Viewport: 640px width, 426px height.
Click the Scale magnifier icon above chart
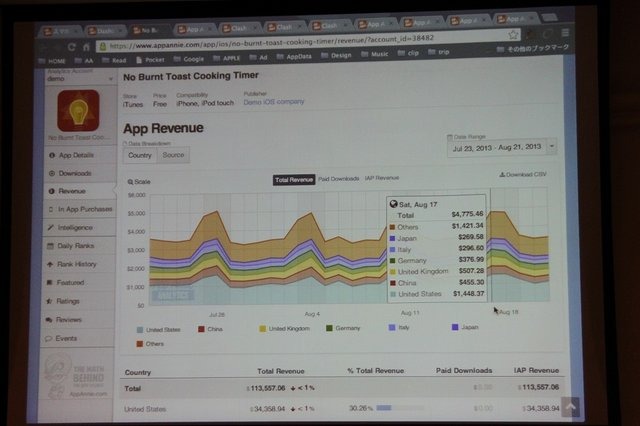(131, 182)
